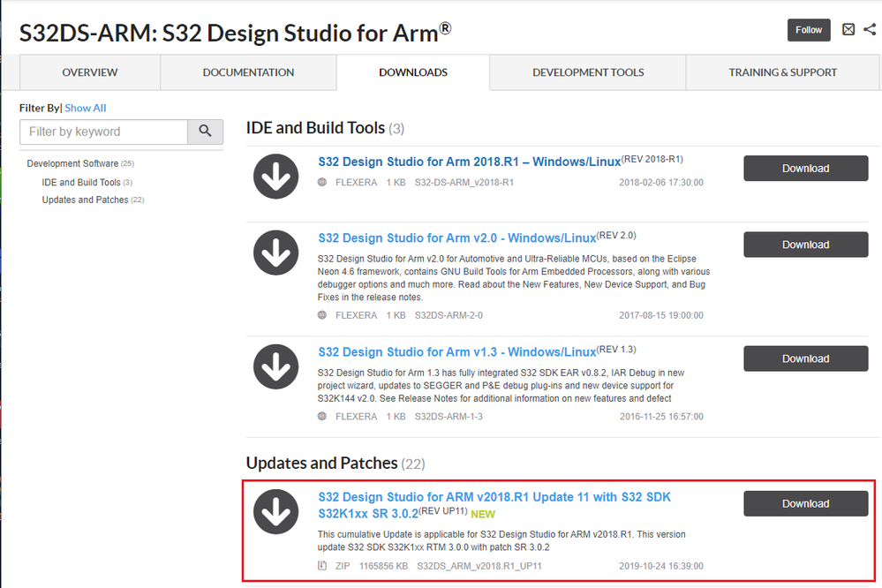Screen dimensions: 882x588
Task: Click the download arrow icon for v1.3
Action: (275, 367)
